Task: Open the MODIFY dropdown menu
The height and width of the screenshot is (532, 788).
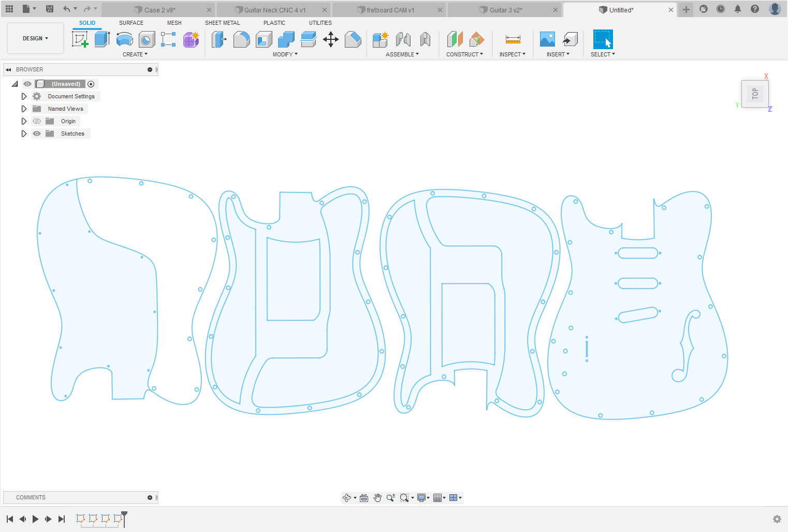Action: [x=285, y=54]
